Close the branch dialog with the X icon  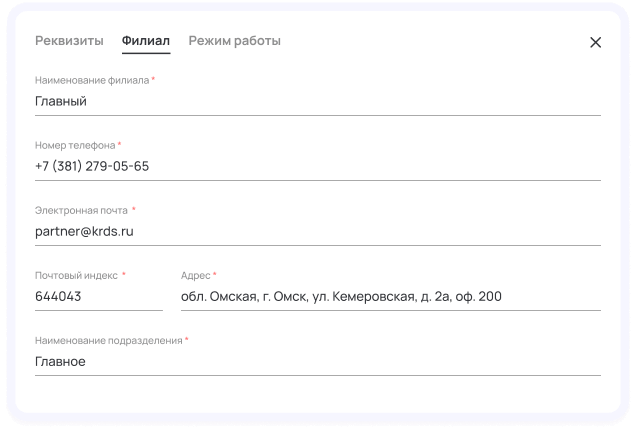(595, 42)
